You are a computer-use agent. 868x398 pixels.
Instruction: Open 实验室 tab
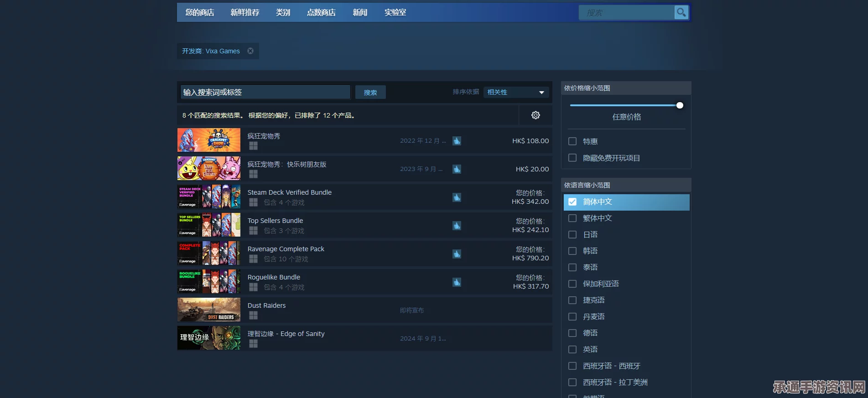pos(395,12)
